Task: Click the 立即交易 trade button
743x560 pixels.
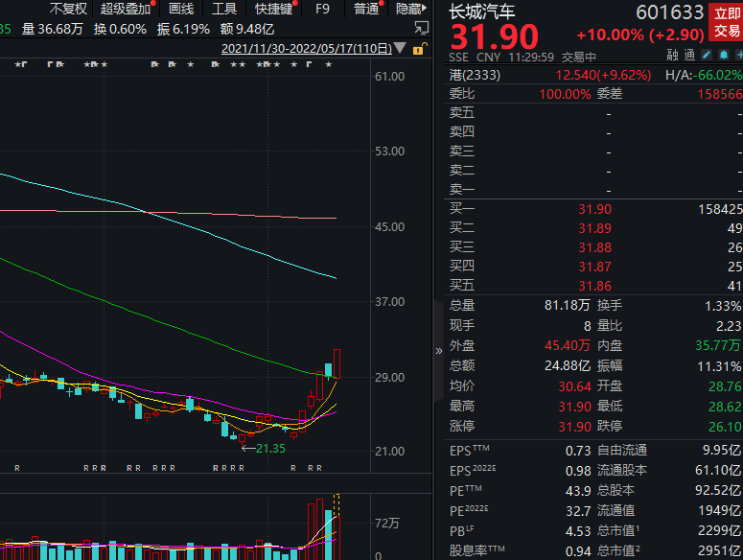Action: click(x=727, y=22)
